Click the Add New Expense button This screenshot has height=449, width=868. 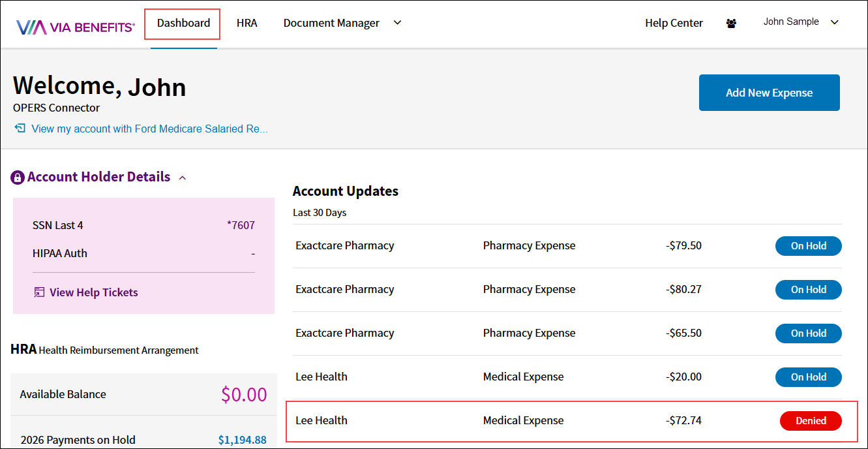coord(769,93)
